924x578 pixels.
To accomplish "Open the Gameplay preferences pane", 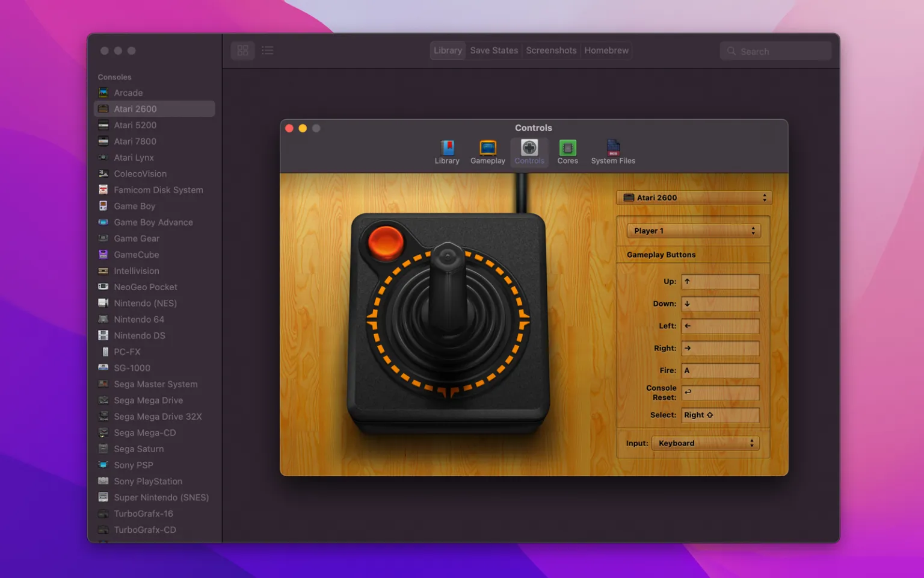I will coord(487,152).
